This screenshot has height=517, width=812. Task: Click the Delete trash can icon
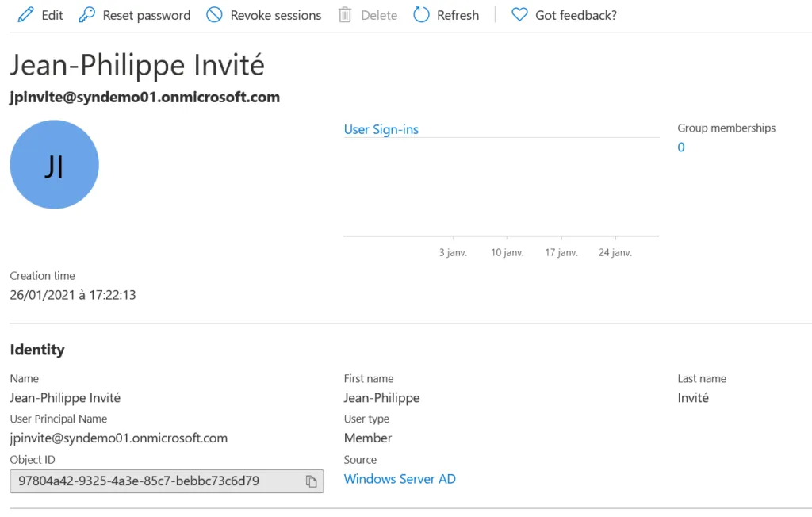(345, 15)
